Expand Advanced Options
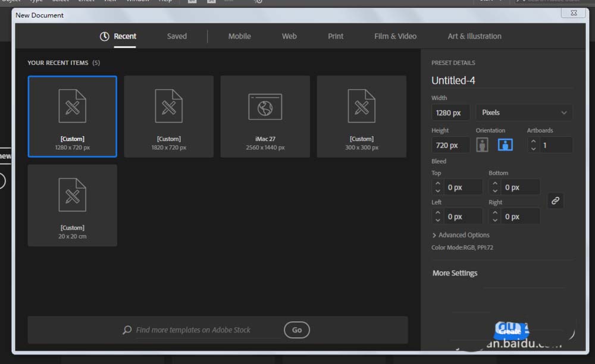595x364 pixels. coord(461,235)
